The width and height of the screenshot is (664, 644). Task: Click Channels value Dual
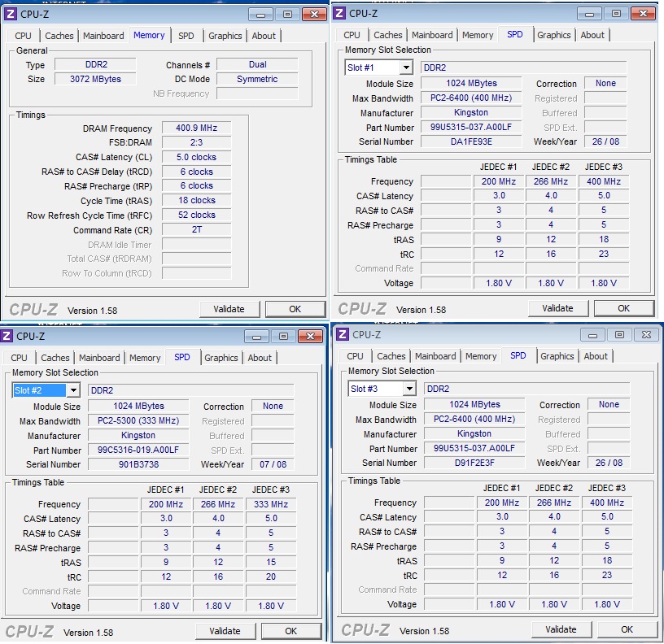tap(257, 64)
